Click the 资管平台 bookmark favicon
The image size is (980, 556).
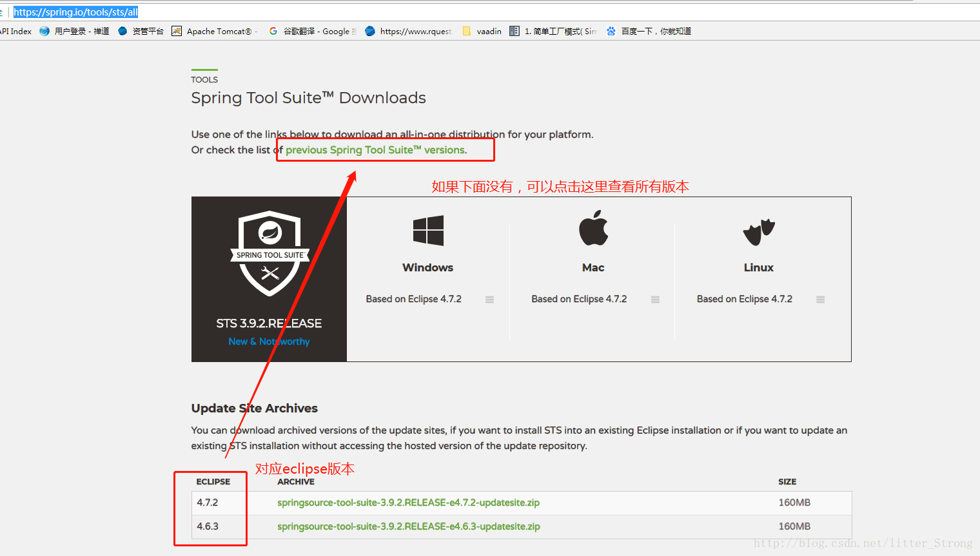tap(122, 31)
